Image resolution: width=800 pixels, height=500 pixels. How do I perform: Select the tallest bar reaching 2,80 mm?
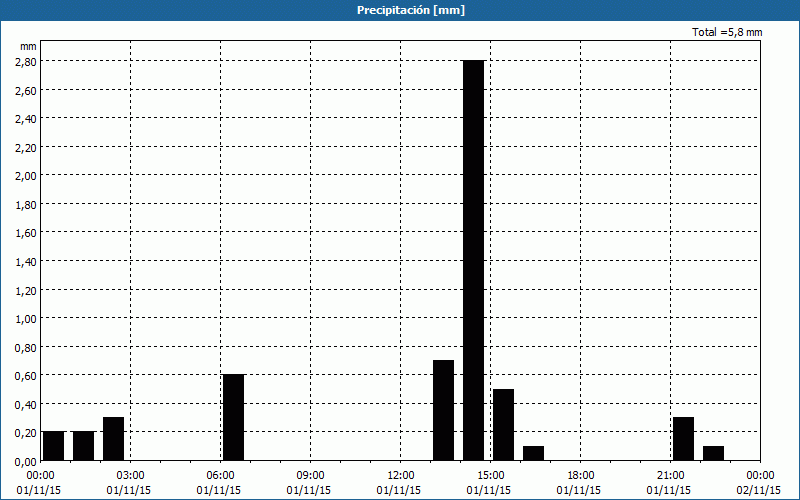(473, 260)
